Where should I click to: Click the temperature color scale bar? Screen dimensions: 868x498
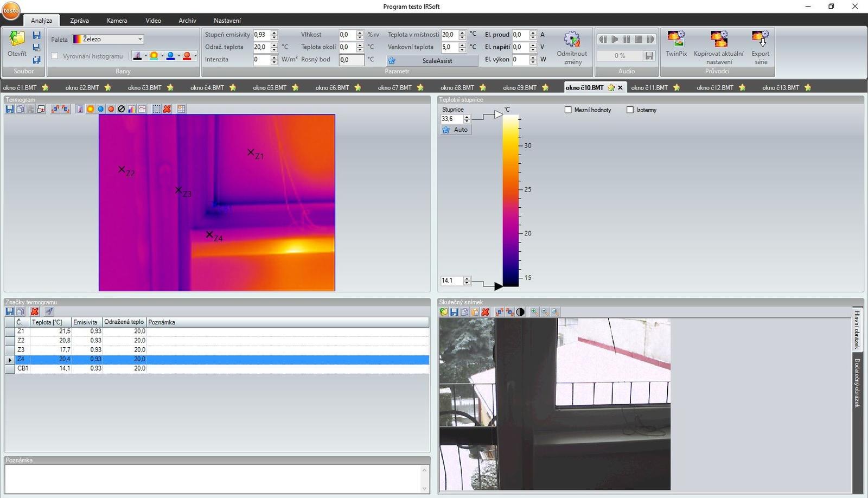[510, 201]
